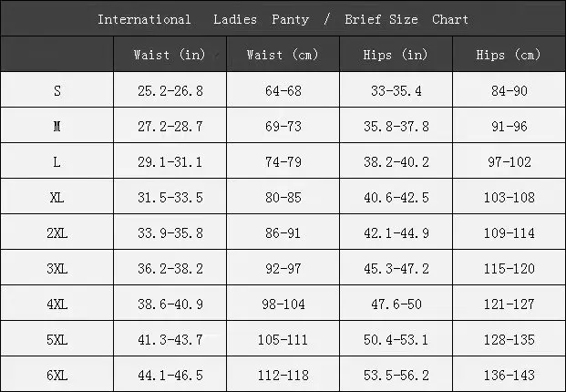This screenshot has width=566, height=392.
Task: Select the 112-118 waist cm cell
Action: point(283,376)
